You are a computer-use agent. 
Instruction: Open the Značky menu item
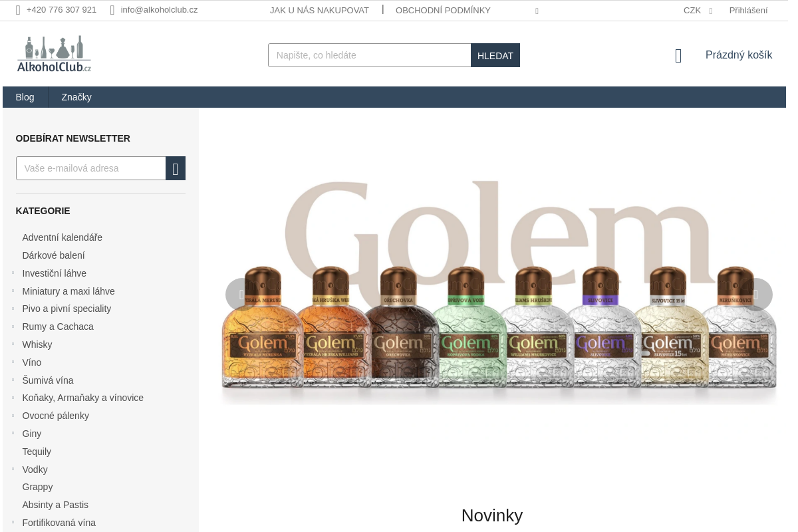pos(76,97)
